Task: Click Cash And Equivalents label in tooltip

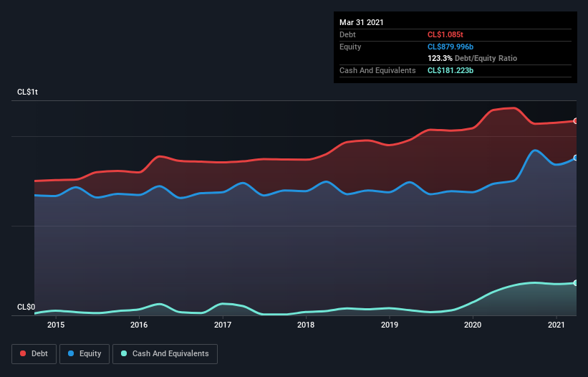Action: (377, 70)
